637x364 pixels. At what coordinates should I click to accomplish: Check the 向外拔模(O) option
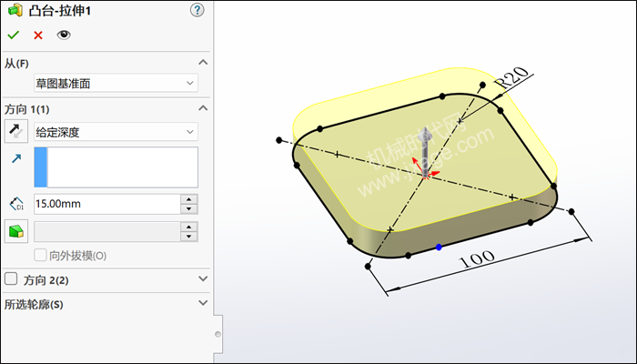39,256
